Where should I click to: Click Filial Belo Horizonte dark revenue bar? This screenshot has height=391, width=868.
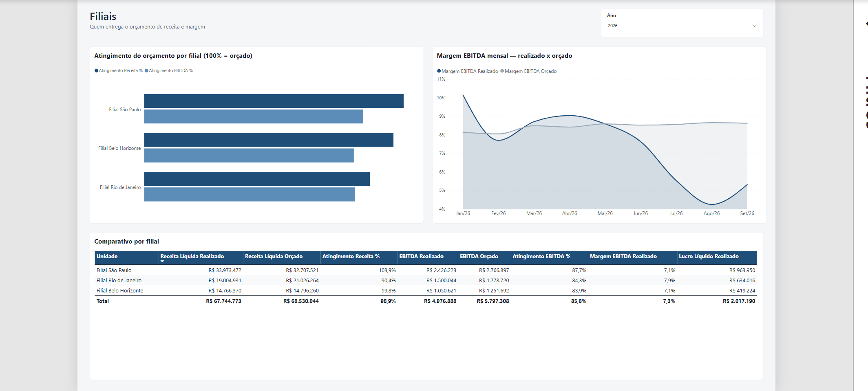pyautogui.click(x=269, y=140)
